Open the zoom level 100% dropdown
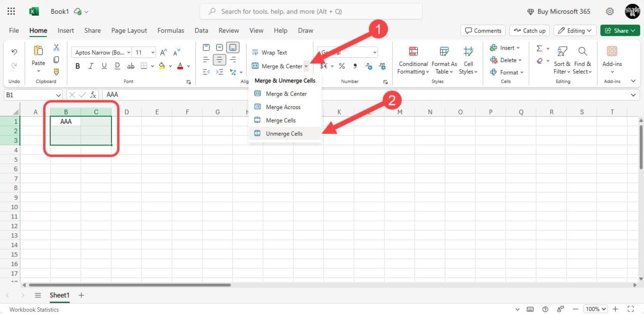 (596, 309)
